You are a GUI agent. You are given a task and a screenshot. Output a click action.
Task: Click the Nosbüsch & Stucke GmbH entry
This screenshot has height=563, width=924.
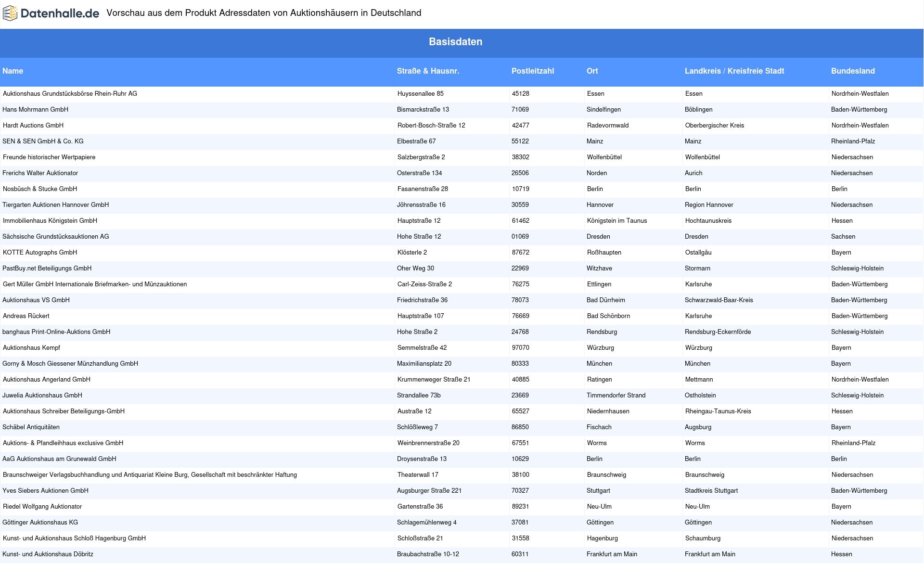point(40,189)
